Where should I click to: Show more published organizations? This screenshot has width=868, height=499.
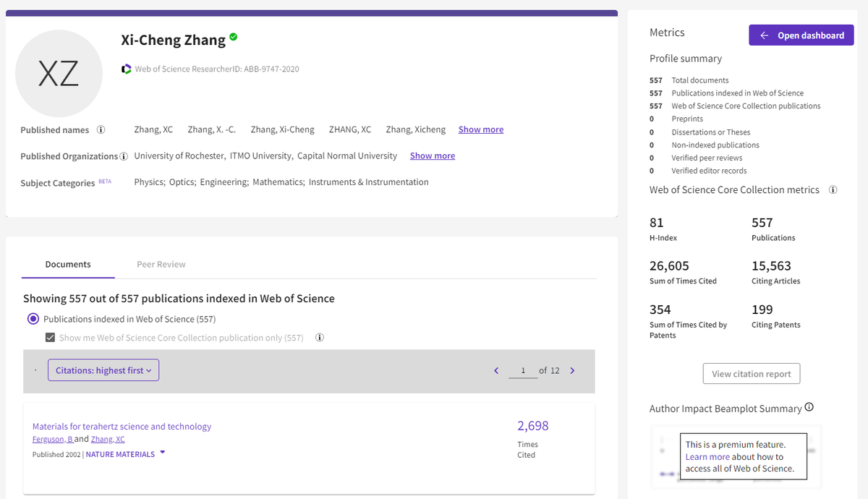pos(433,155)
